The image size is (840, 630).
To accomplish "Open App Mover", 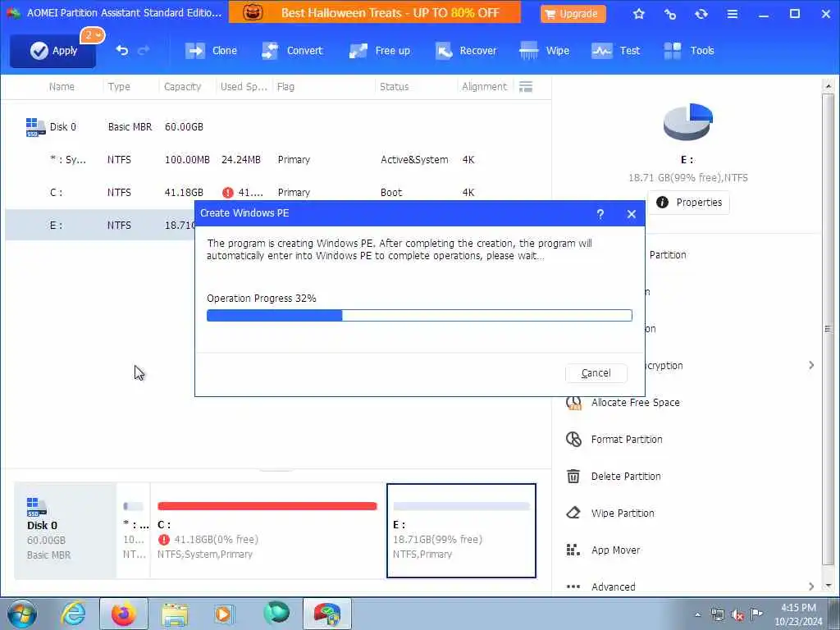I will [615, 550].
